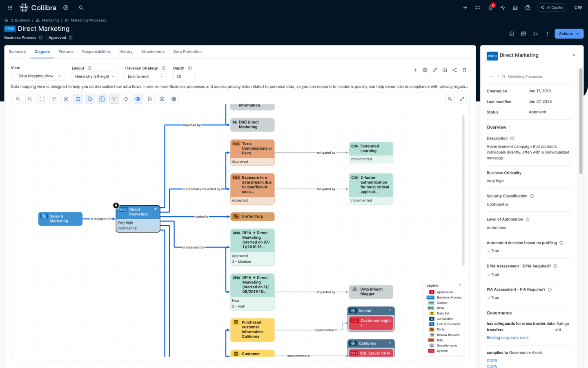Toggle the tag labels button in toolbar

click(90, 99)
